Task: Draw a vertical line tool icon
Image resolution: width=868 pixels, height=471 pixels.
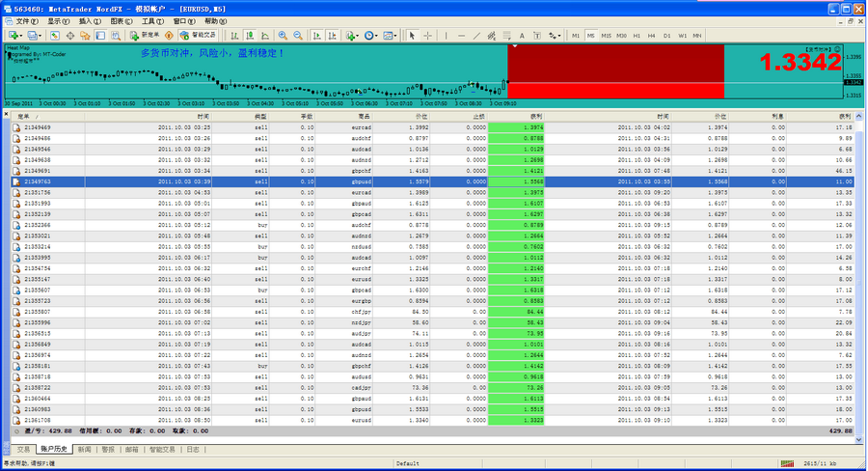Action: coord(446,36)
